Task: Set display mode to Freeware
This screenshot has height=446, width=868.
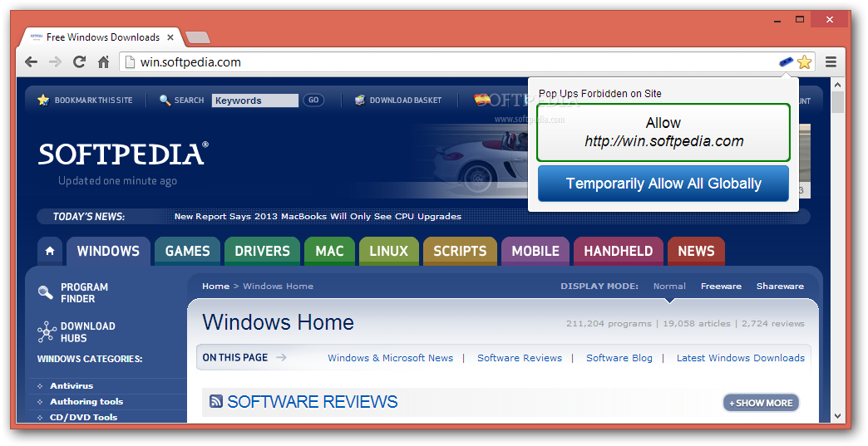Action: coord(721,287)
